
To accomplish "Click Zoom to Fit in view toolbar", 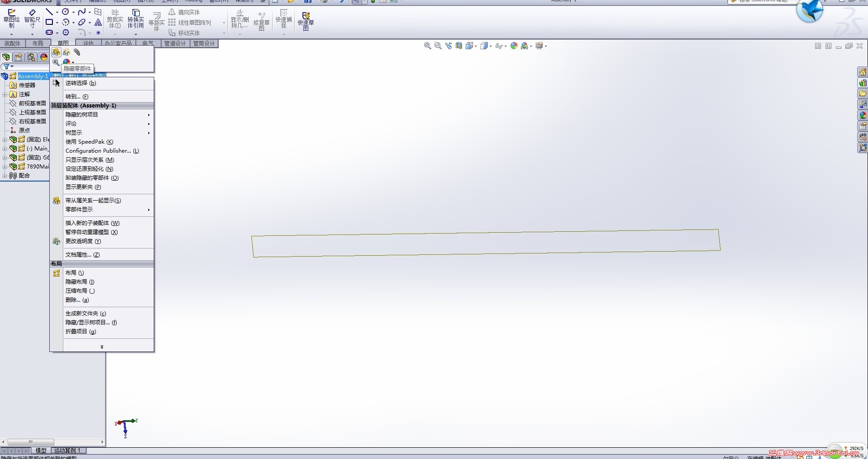I will 427,46.
